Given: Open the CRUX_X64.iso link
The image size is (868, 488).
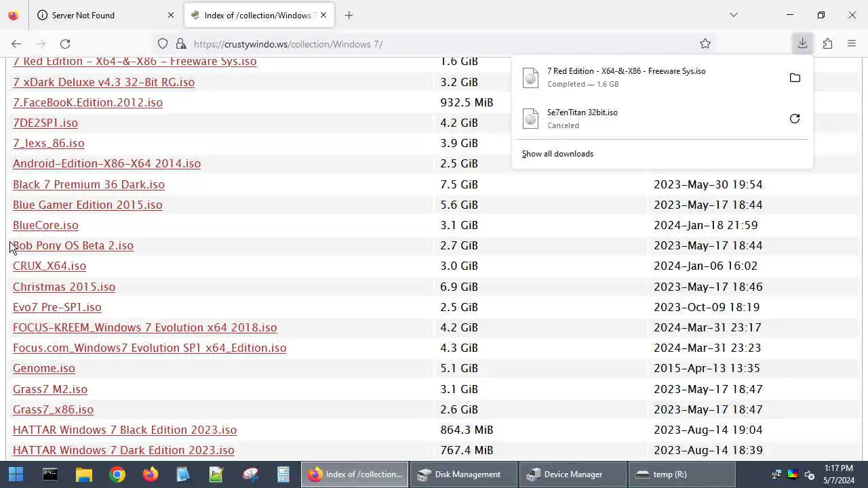Looking at the screenshot, I should click(50, 266).
